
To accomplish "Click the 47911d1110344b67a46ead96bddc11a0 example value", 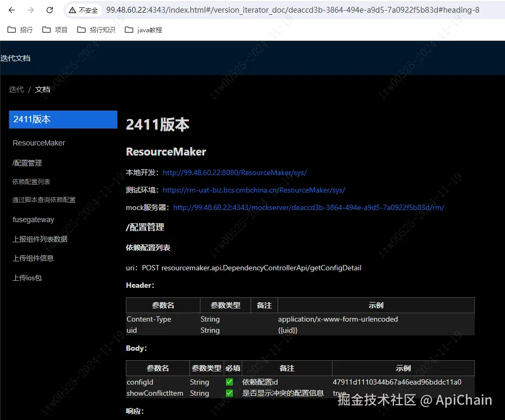I will pyautogui.click(x=397, y=382).
